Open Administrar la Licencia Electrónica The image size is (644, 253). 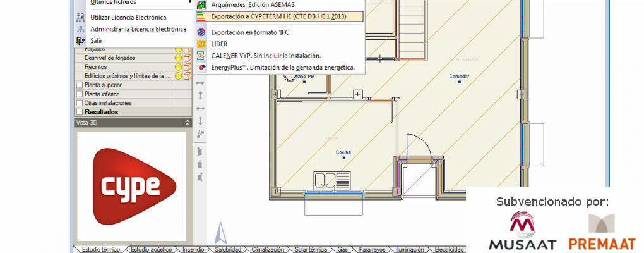(x=138, y=29)
